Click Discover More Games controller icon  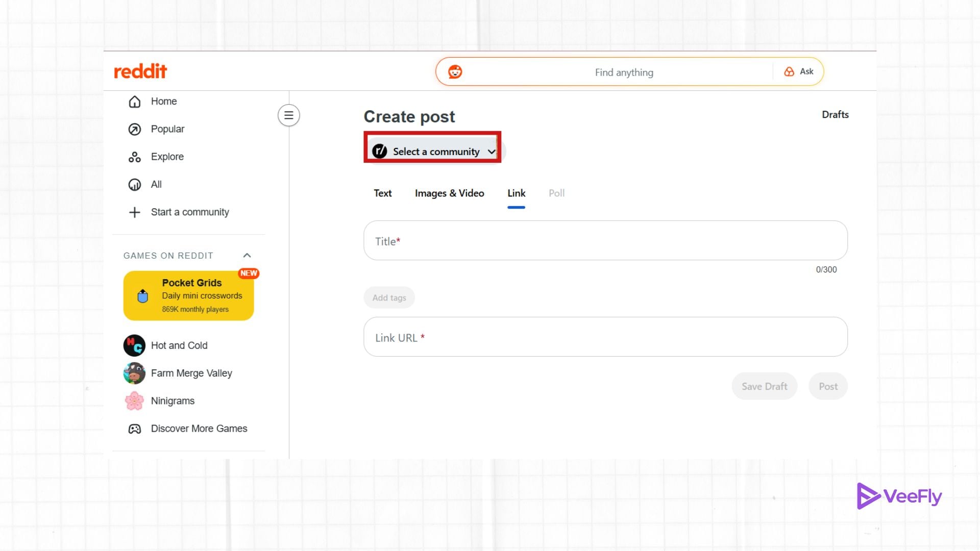(135, 429)
